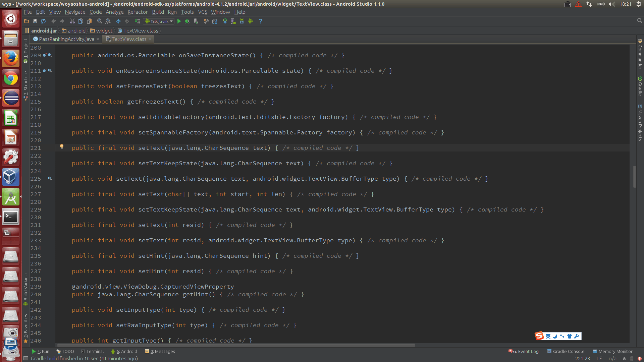Viewport: 644px width, 362px height.
Task: Open the Android tool window
Action: [x=124, y=351]
